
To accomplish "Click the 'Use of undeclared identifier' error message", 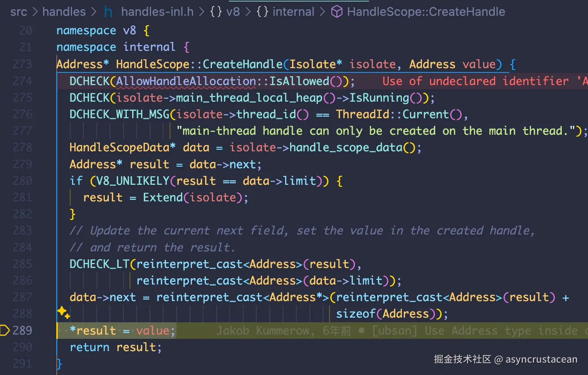I will coord(485,81).
